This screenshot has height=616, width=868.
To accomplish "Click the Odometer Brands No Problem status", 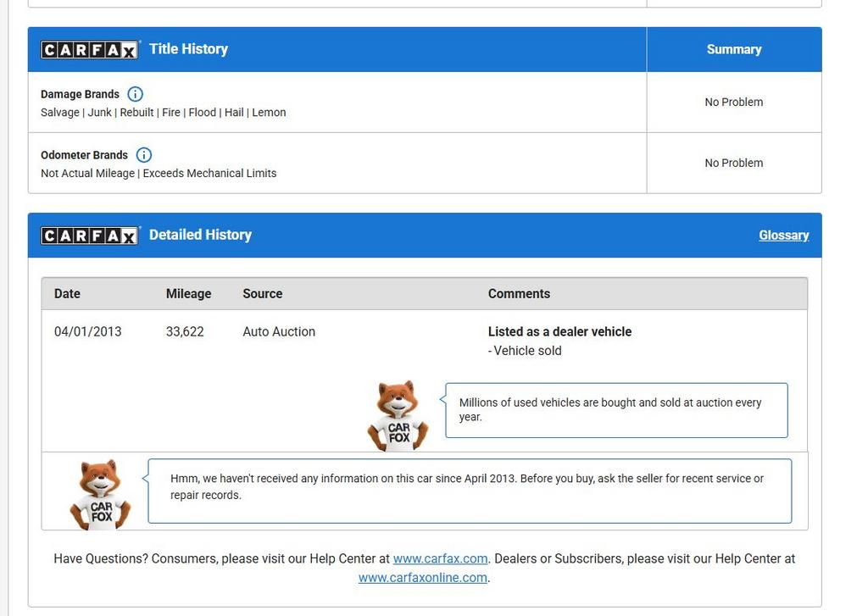I will click(x=734, y=163).
